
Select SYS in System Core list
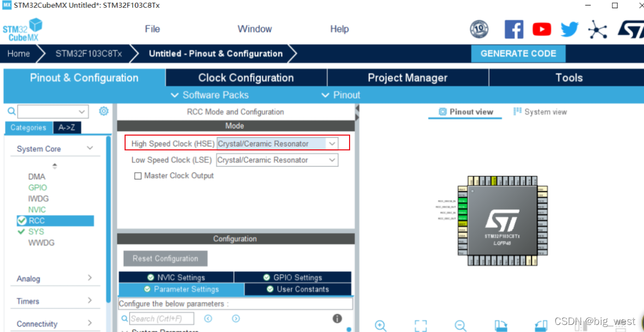(36, 232)
